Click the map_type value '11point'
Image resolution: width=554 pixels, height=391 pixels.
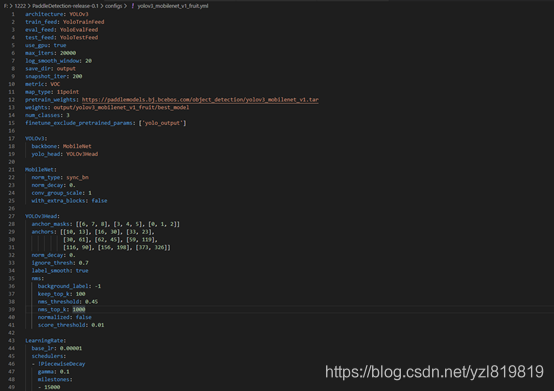[x=68, y=92]
